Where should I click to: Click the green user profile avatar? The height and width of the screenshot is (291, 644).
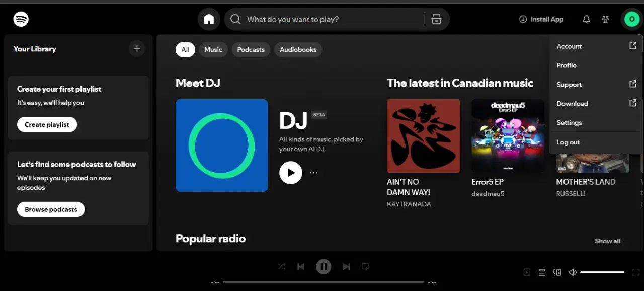point(631,19)
